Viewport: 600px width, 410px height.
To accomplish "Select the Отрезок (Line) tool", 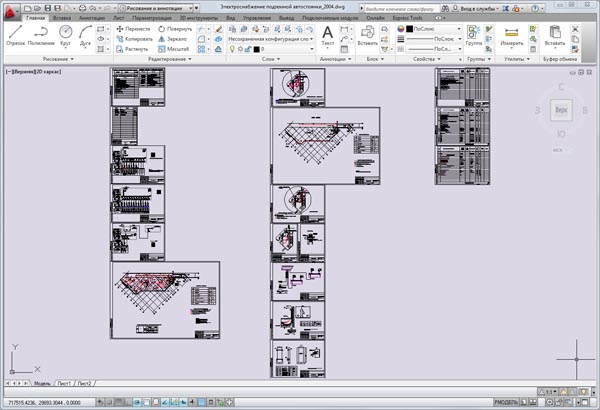I will [15, 35].
